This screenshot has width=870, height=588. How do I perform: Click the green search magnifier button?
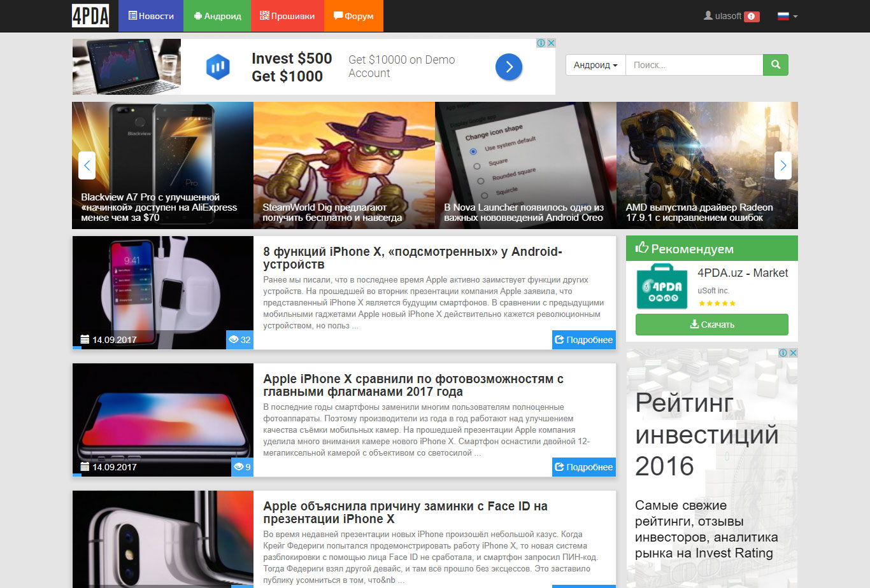click(x=775, y=65)
